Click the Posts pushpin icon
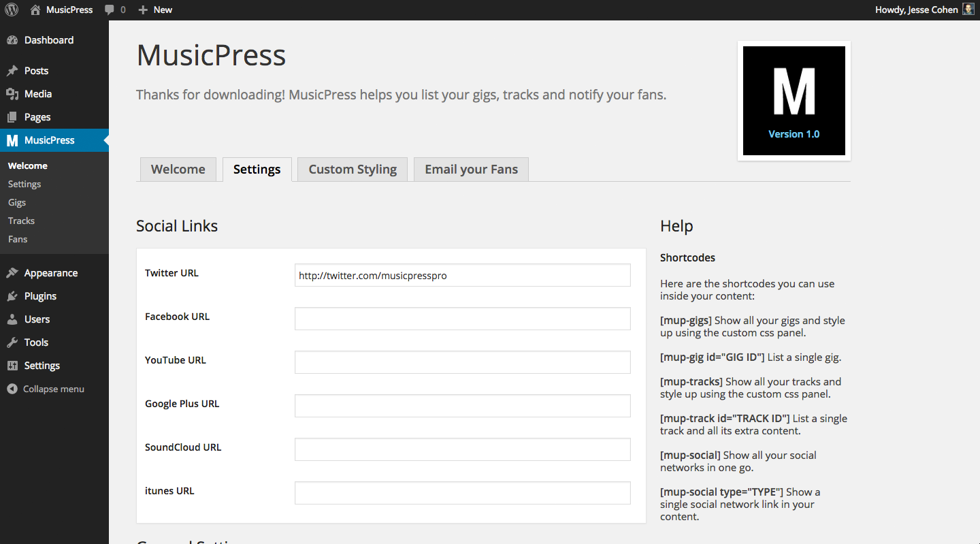This screenshot has height=544, width=980. (x=12, y=71)
